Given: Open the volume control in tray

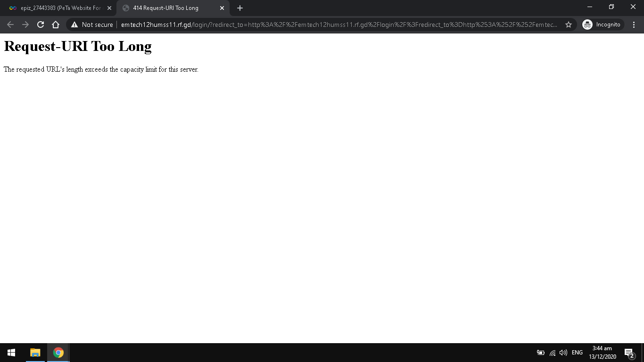Looking at the screenshot, I should tap(563, 353).
